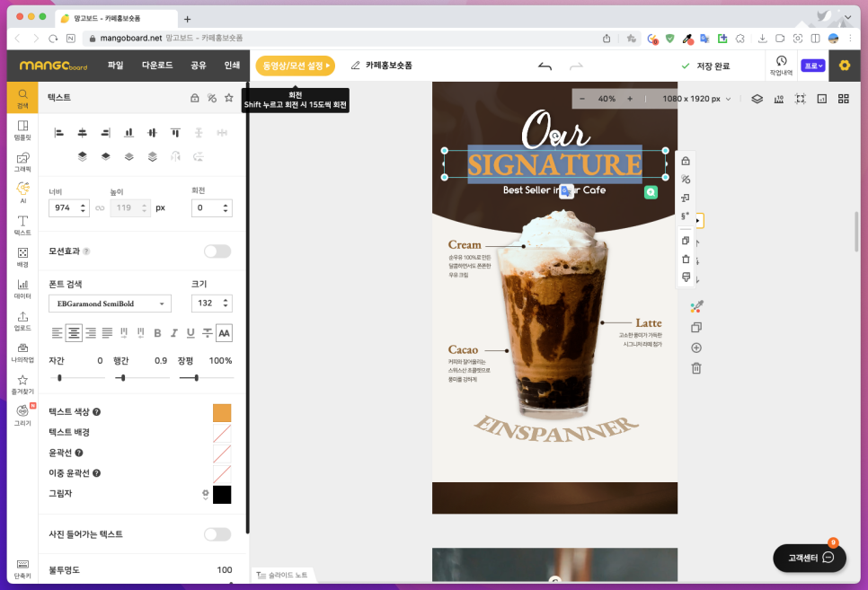
Task: Open the 데이터 chart sidebar panel
Action: pyautogui.click(x=22, y=288)
